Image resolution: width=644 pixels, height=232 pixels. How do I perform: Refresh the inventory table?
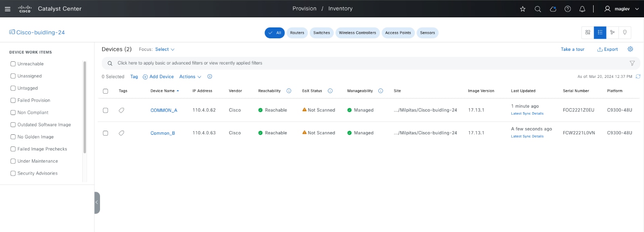[638, 76]
